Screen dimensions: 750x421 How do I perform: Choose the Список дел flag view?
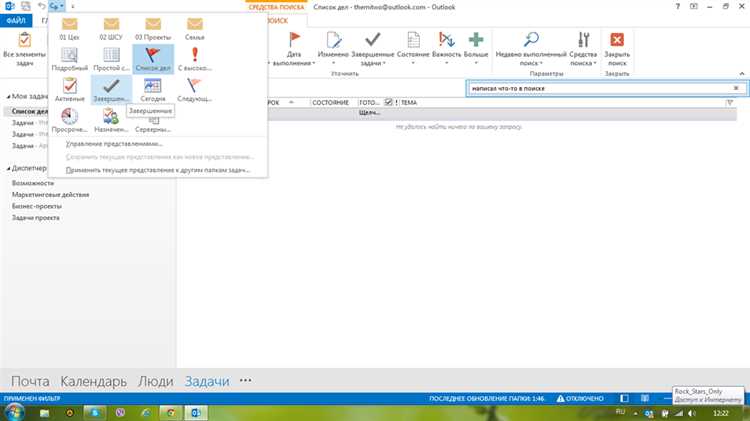coord(153,59)
